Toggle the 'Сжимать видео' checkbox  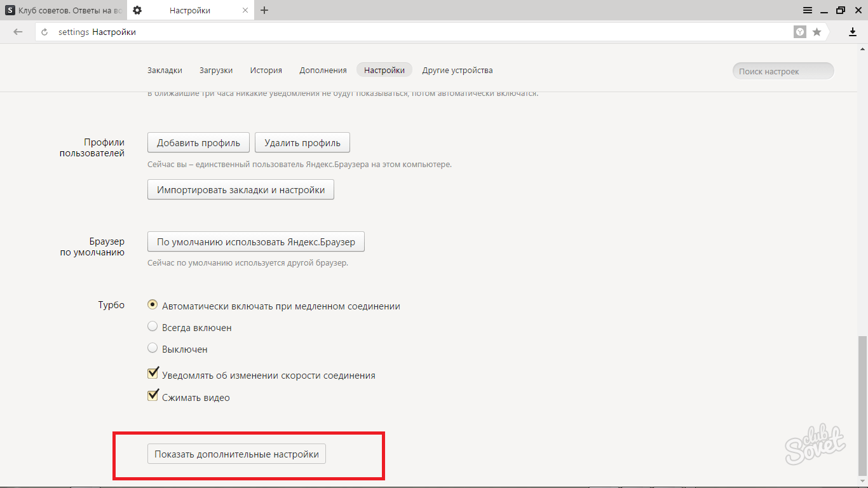pos(153,396)
